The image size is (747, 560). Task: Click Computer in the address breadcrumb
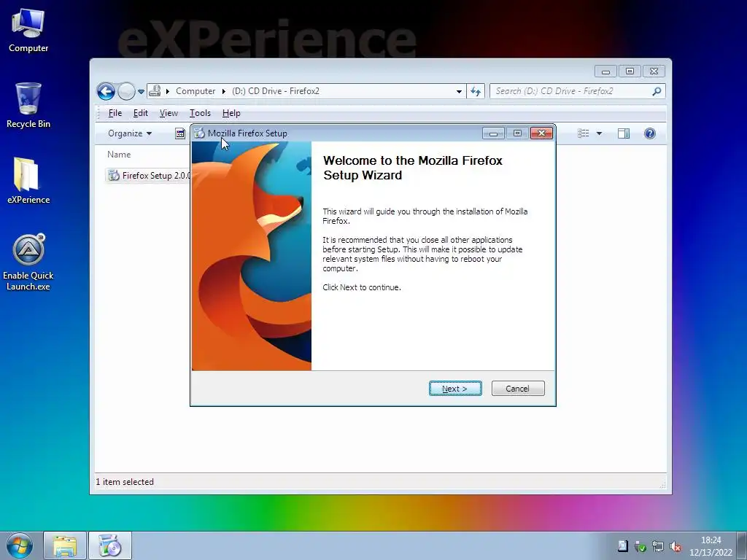(x=196, y=91)
